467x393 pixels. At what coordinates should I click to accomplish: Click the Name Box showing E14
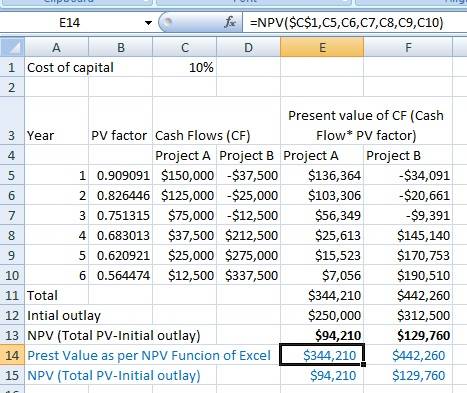click(70, 23)
